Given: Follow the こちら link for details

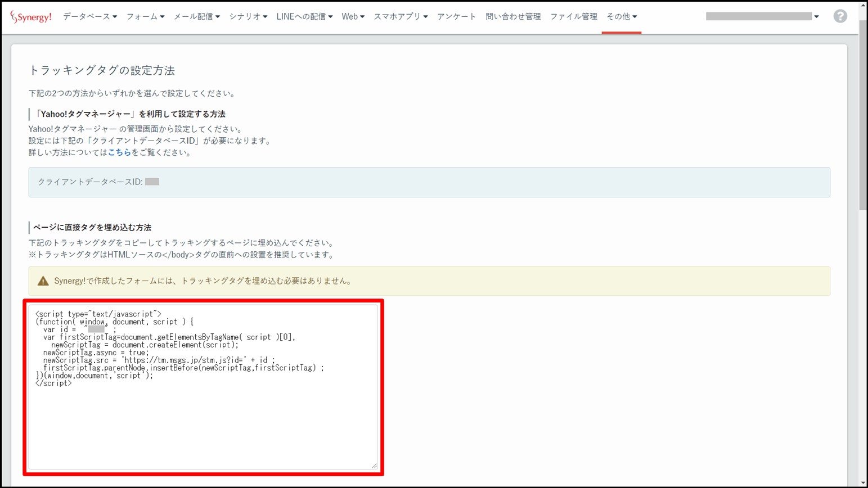Looking at the screenshot, I should pyautogui.click(x=119, y=152).
